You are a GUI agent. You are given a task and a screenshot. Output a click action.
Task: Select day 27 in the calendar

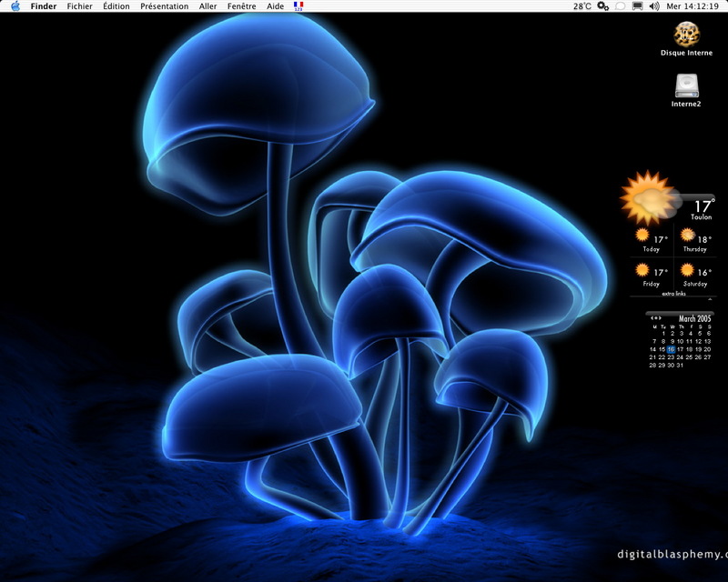pyautogui.click(x=707, y=356)
